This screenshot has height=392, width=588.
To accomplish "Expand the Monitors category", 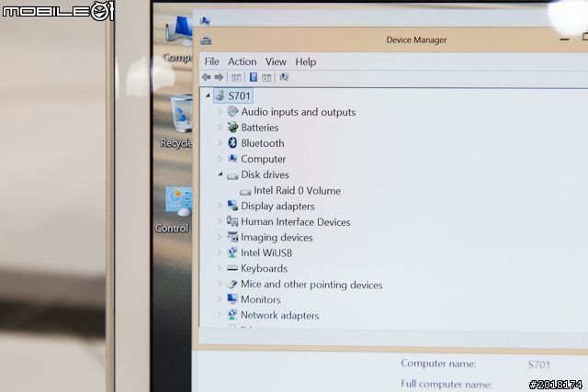I will (x=220, y=299).
